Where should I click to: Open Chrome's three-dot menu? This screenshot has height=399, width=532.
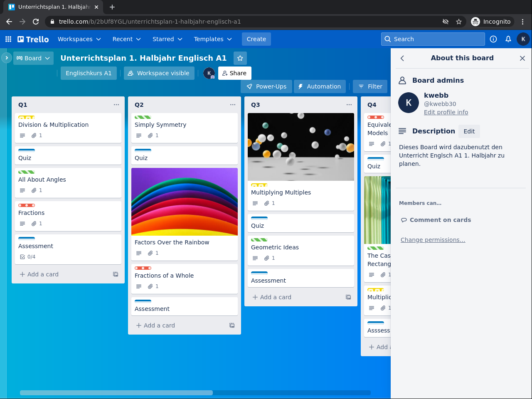coord(523,22)
